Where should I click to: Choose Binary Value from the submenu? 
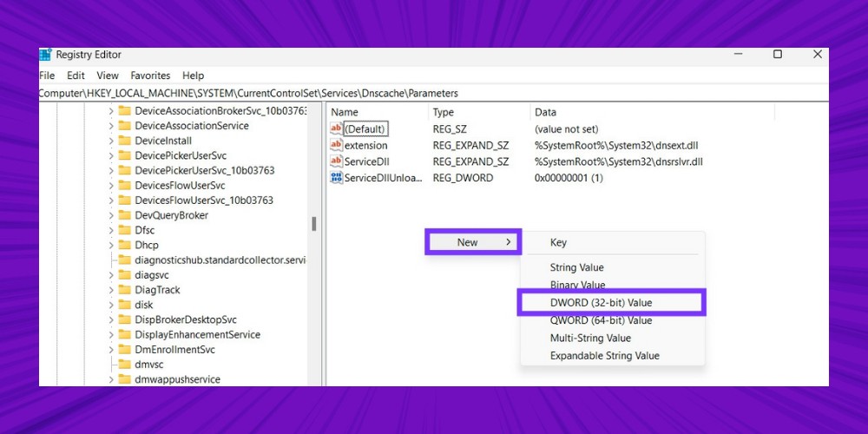(613, 284)
